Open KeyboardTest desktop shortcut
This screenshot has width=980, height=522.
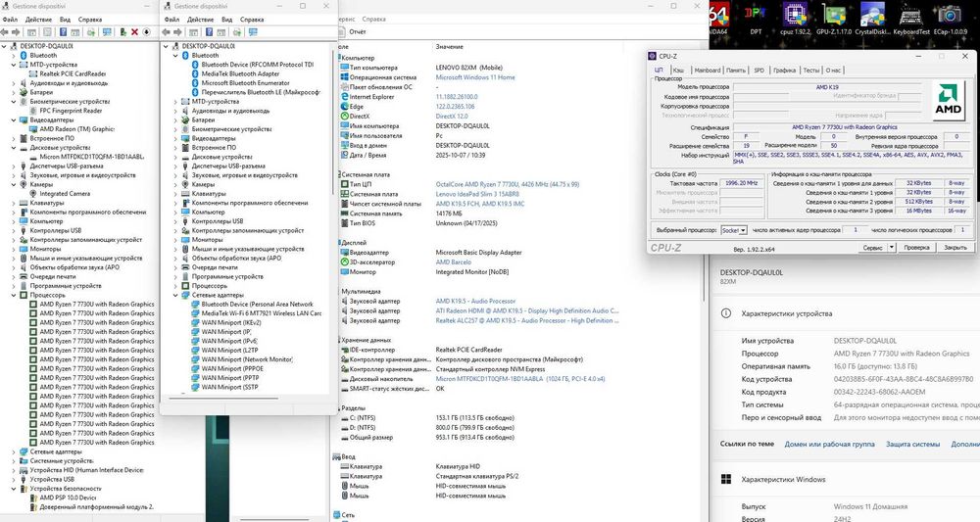click(911, 19)
